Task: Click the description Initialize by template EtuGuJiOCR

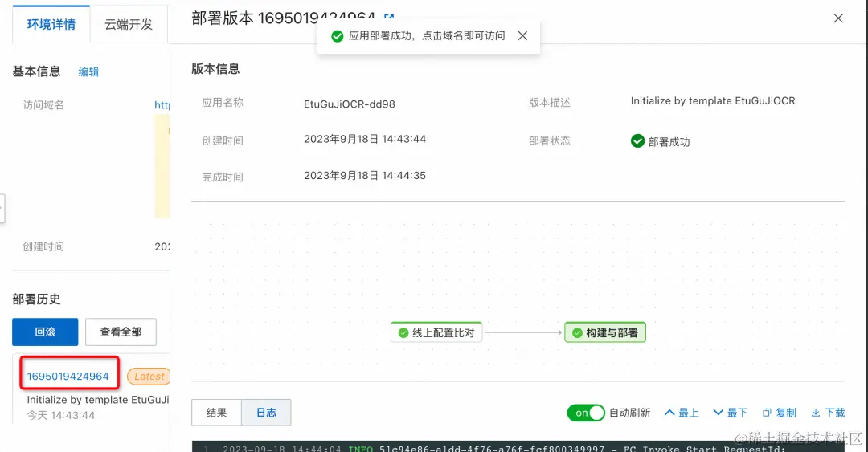Action: [x=713, y=100]
